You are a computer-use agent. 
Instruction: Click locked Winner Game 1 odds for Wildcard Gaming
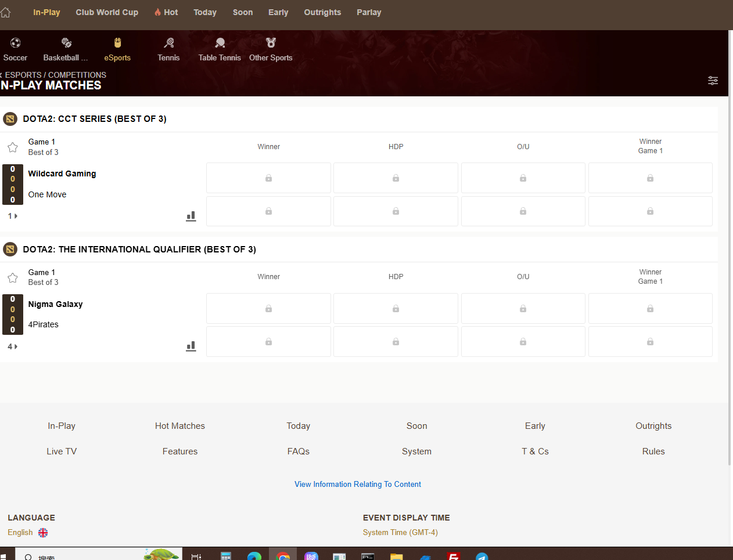[650, 178]
